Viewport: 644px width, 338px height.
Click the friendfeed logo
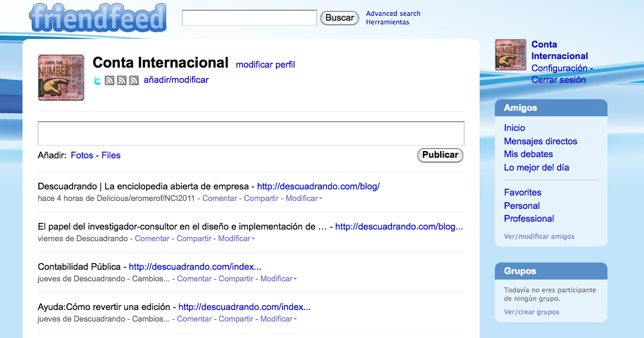click(x=98, y=18)
